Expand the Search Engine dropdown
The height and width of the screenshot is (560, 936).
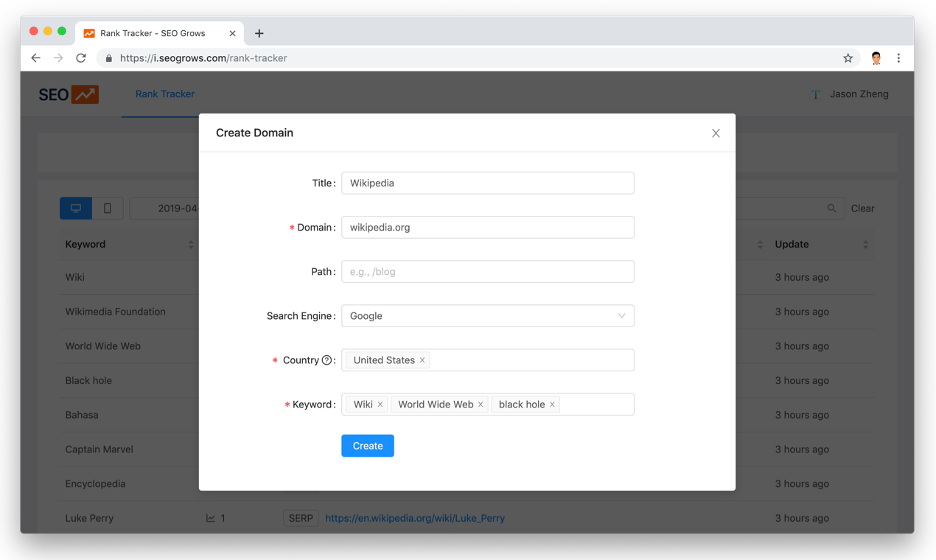pos(487,316)
